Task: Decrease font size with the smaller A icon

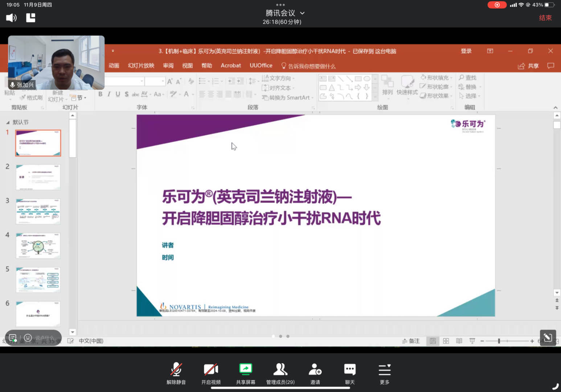Action: [x=178, y=82]
